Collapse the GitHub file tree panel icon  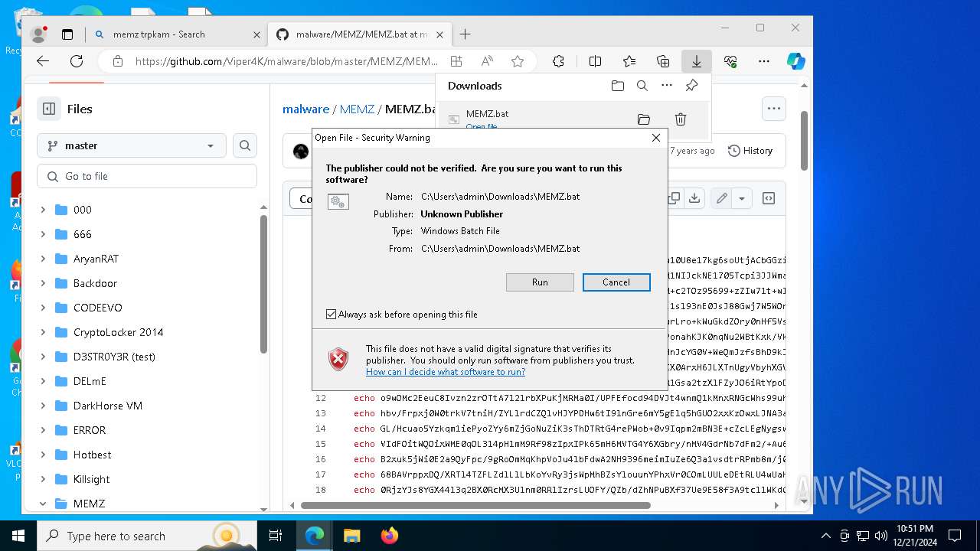pos(49,109)
